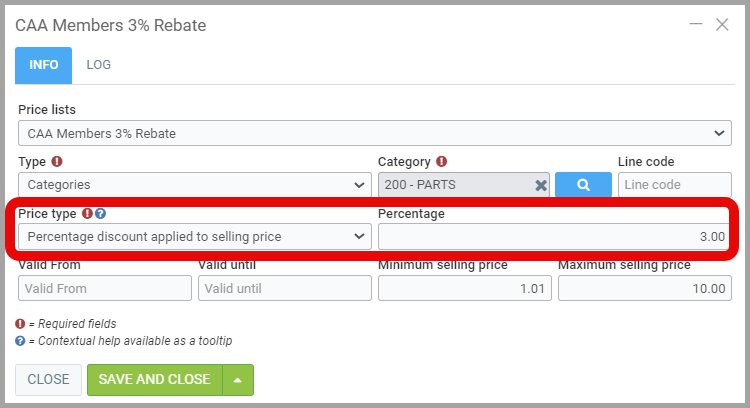The image size is (750, 408).
Task: Open the Price type dropdown
Action: point(195,236)
